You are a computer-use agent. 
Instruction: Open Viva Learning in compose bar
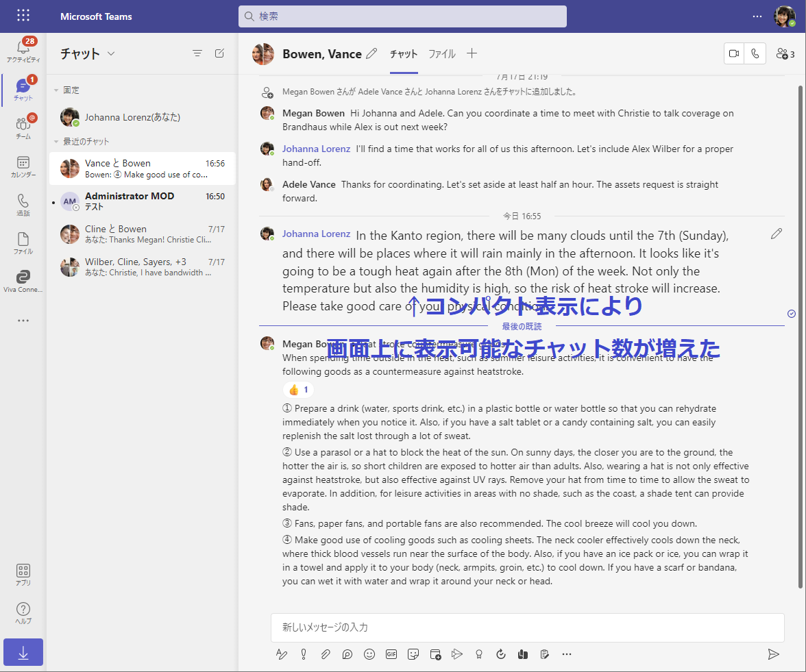(523, 654)
